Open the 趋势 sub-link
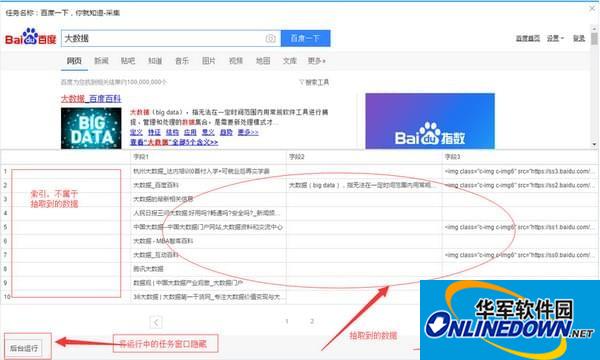Screen dimensions: 600x360 pos(226,132)
